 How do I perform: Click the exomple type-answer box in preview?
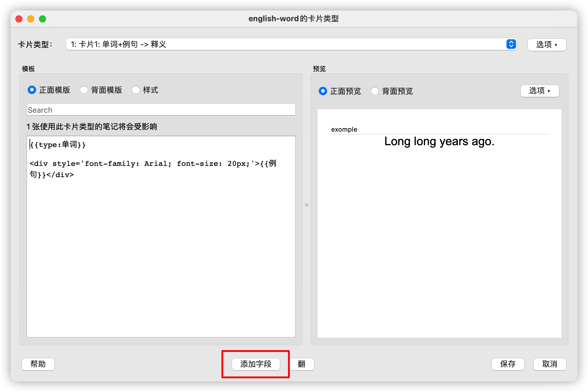(439, 129)
